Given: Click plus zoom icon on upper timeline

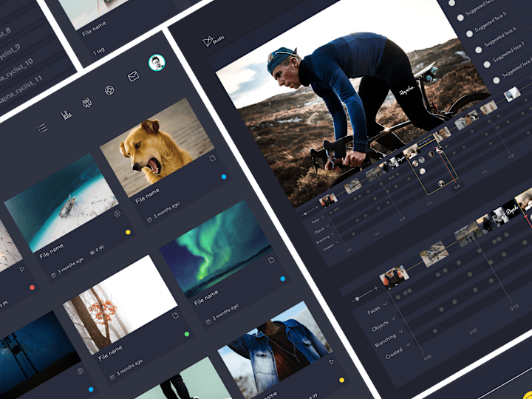Looking at the screenshot, I should click(x=318, y=208).
